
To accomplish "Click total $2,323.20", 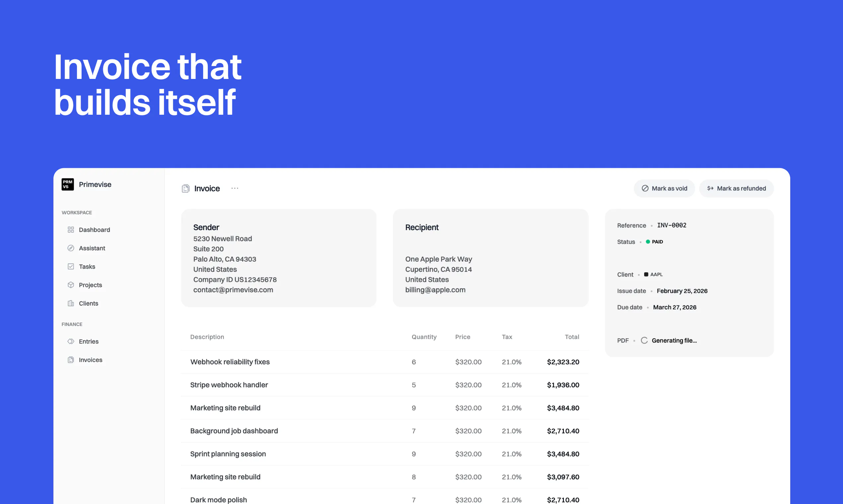I will coord(563,362).
